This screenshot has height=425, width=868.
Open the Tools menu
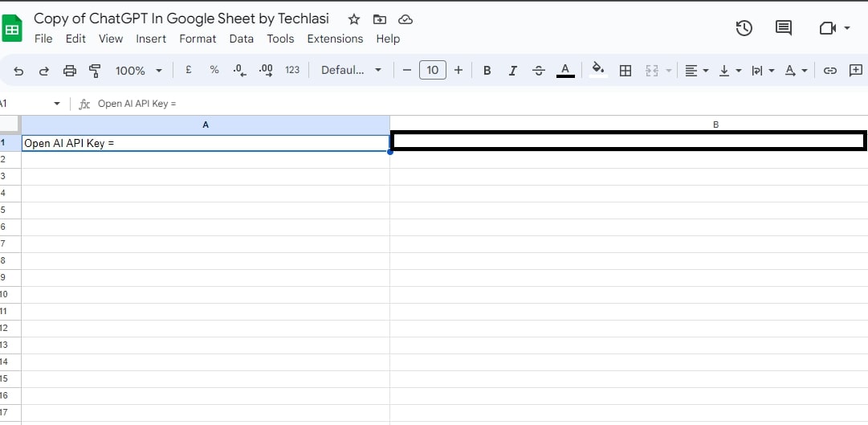click(281, 39)
